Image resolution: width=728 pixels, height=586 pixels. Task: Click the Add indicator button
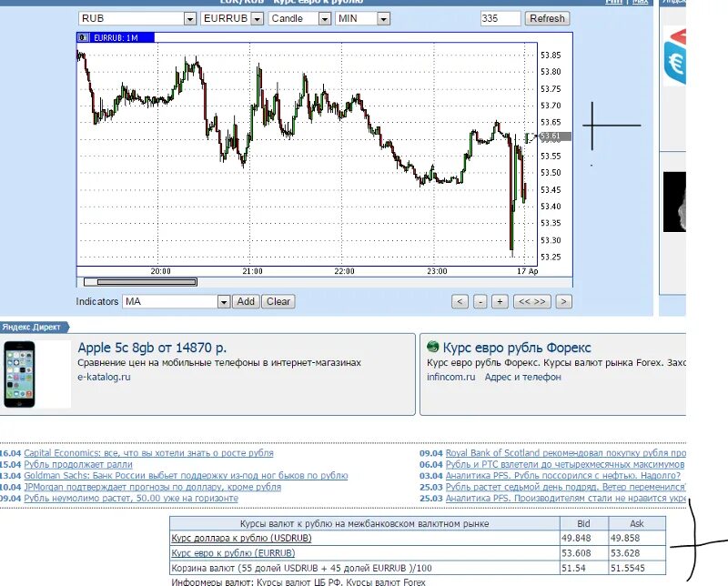(x=246, y=301)
